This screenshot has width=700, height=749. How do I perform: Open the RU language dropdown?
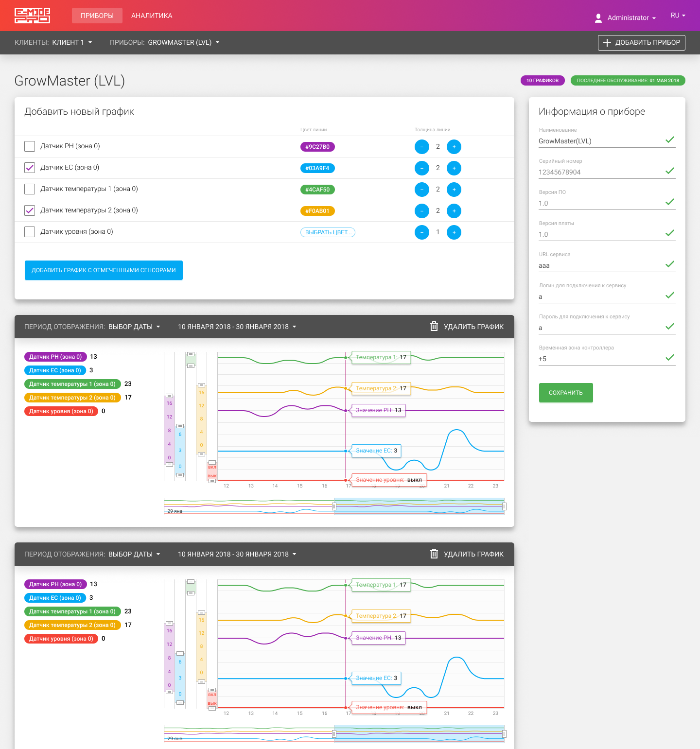tap(678, 16)
